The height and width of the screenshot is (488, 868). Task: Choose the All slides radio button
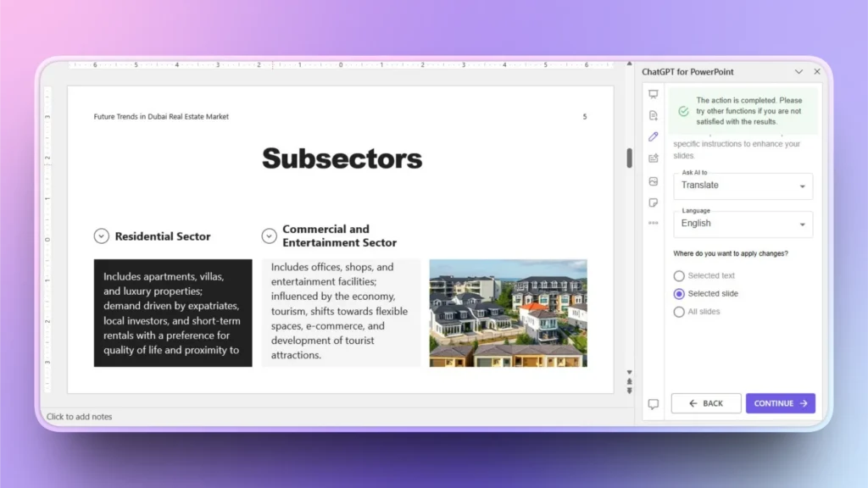click(679, 311)
